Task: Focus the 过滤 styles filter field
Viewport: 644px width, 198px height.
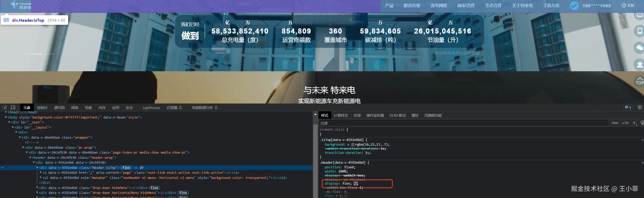Action: [x=463, y=123]
